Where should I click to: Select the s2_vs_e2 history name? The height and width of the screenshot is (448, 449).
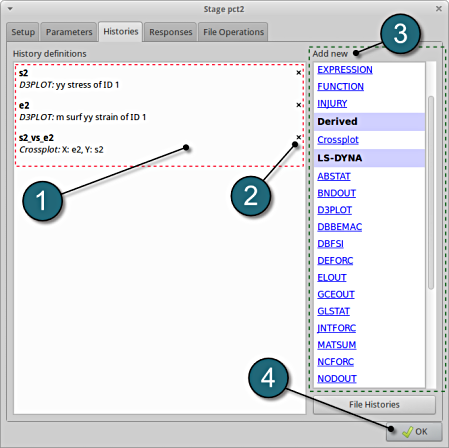tap(36, 138)
